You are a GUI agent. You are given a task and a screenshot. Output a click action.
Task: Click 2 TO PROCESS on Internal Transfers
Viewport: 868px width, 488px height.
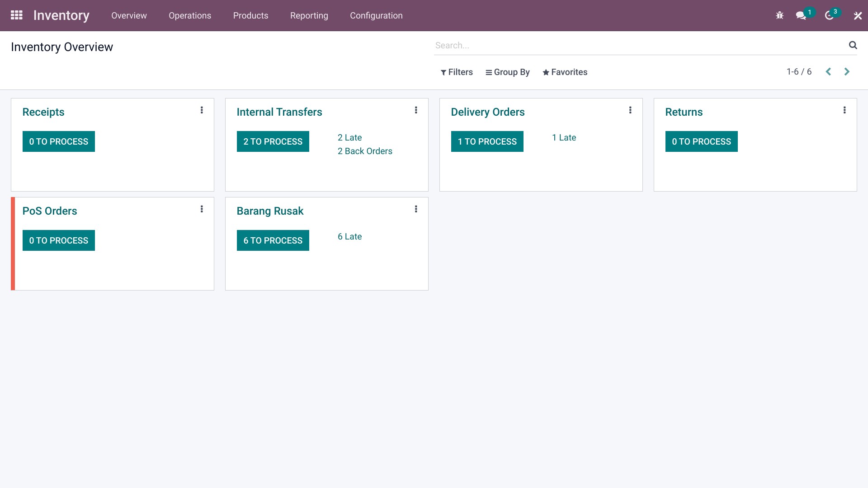point(273,141)
